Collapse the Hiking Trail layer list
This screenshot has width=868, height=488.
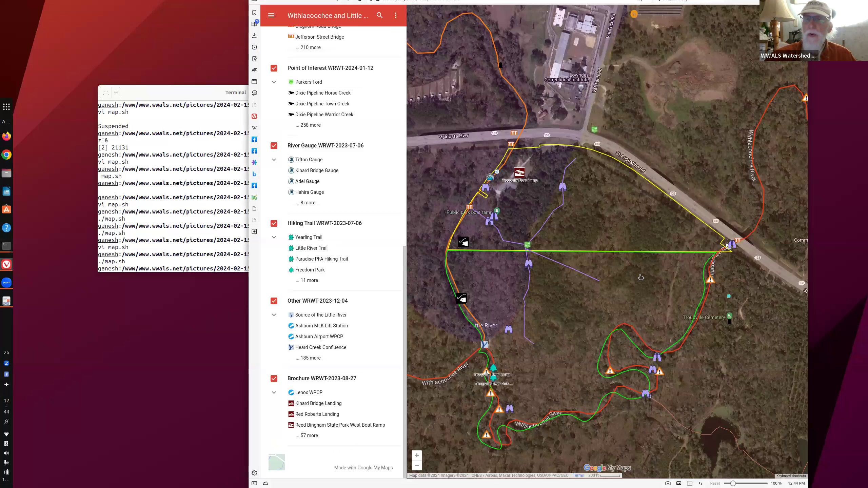tap(274, 237)
